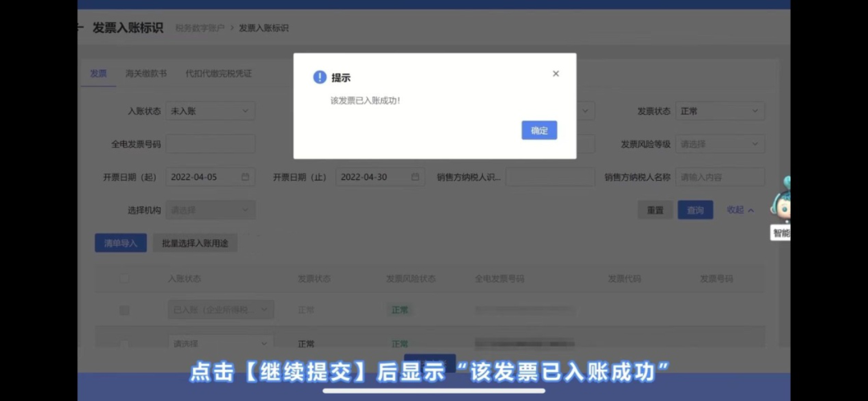
Task: Open the 发票状态 dropdown showing 正常
Action: (720, 111)
